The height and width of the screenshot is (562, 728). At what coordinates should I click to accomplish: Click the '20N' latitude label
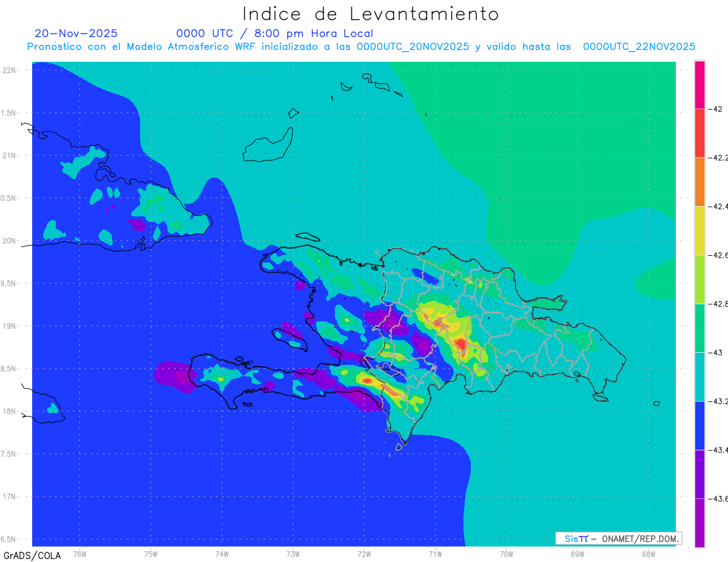pos(10,241)
